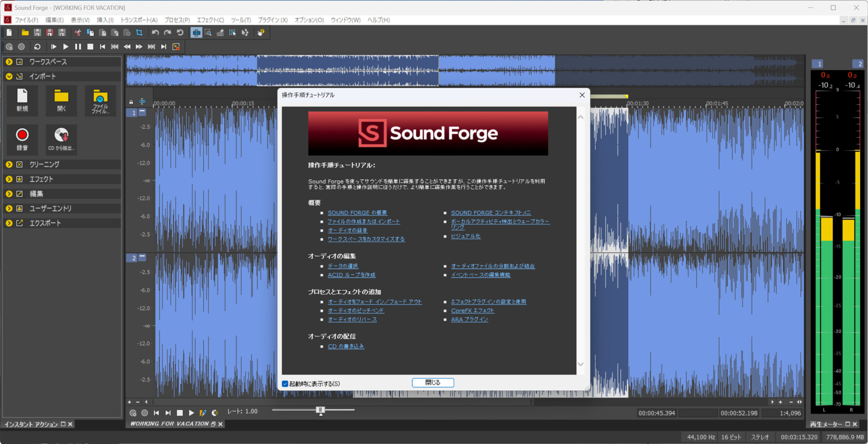Open the オーディオの録音 tutorial link

[347, 230]
